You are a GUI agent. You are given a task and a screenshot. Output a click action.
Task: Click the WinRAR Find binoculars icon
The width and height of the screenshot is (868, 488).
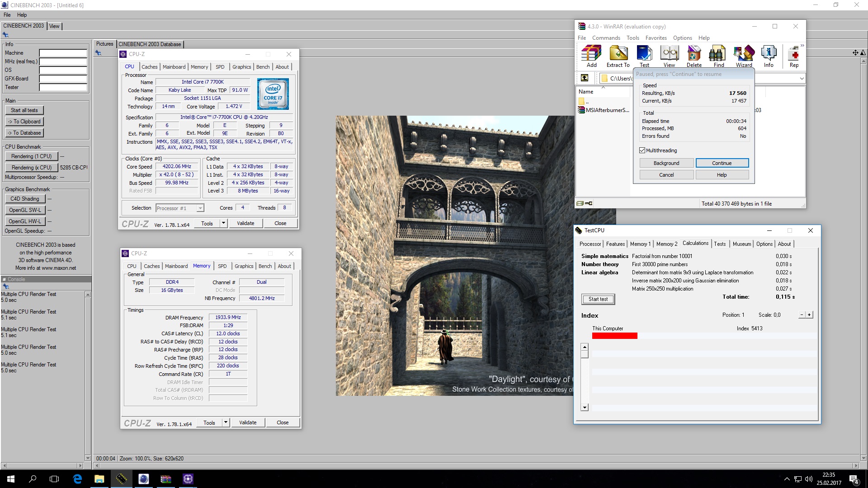click(x=719, y=56)
